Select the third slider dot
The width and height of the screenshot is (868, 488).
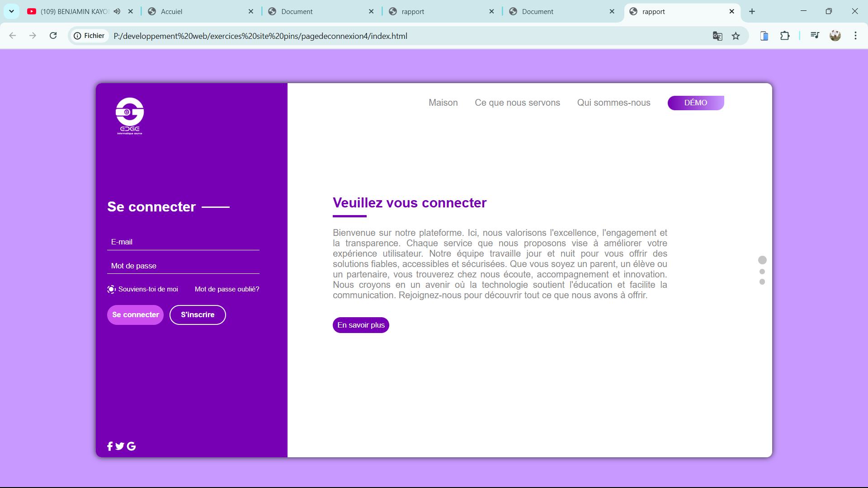(x=762, y=282)
